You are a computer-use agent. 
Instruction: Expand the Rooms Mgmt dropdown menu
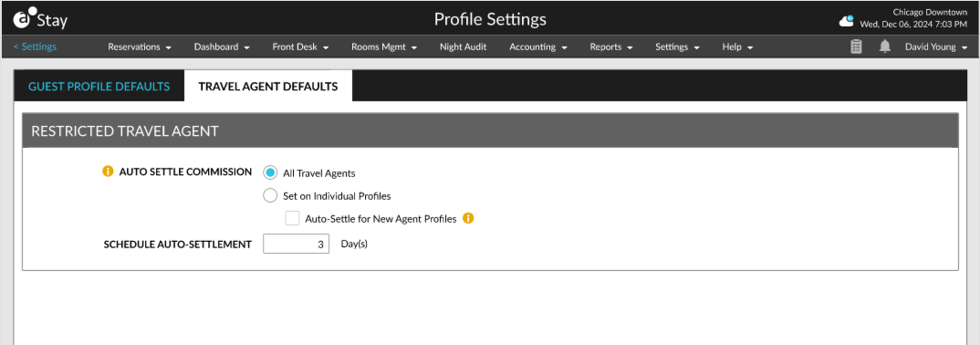384,47
